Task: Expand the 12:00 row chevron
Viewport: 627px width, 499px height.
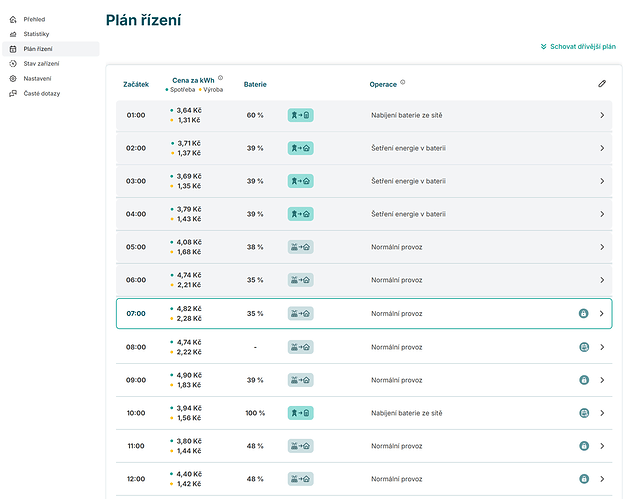Action: [x=602, y=479]
